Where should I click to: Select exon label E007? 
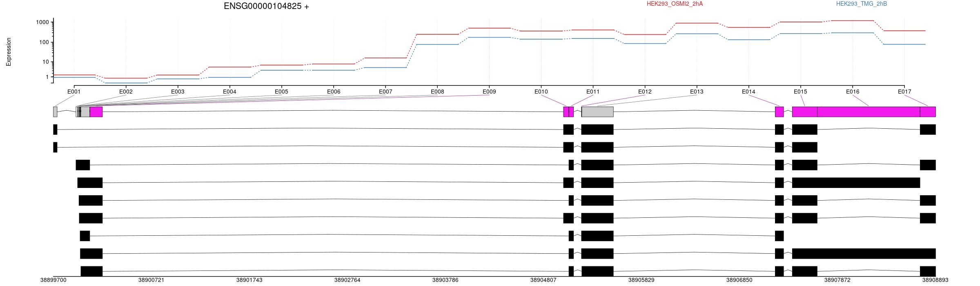click(385, 92)
